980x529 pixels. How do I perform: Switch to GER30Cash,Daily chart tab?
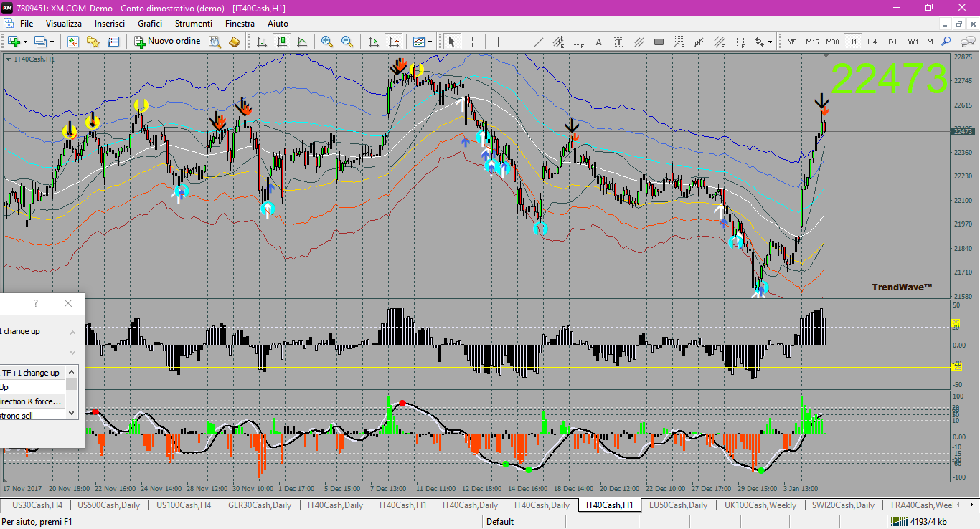(260, 505)
